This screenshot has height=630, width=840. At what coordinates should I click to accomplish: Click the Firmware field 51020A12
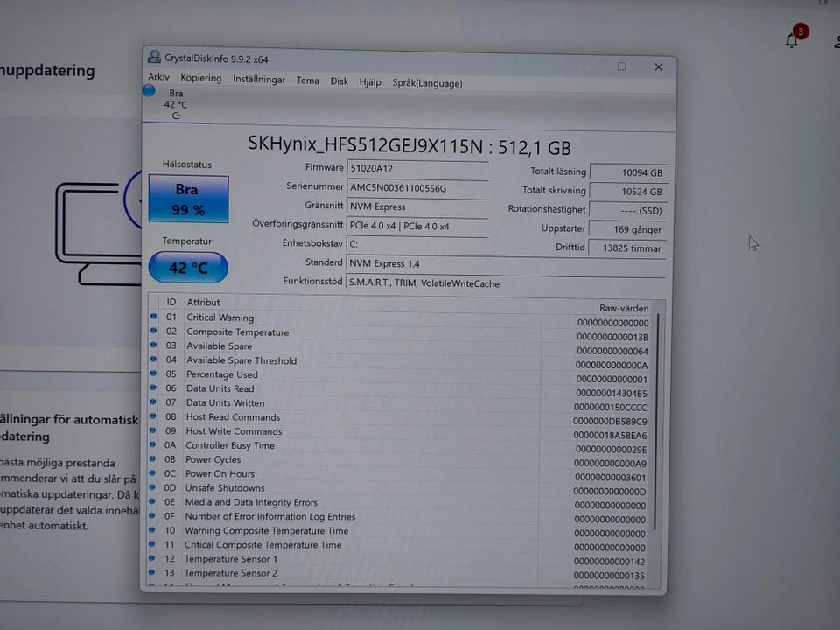(x=417, y=168)
